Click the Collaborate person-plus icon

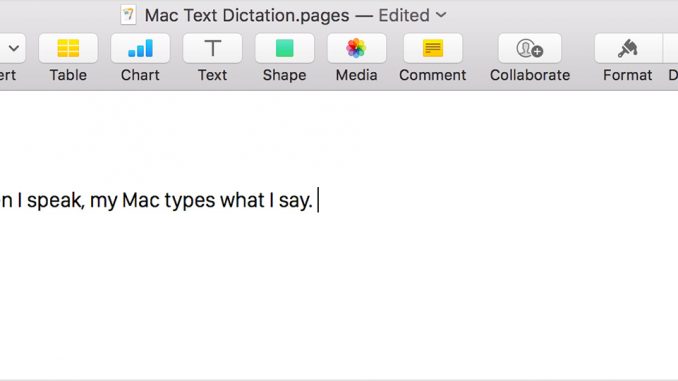click(530, 48)
